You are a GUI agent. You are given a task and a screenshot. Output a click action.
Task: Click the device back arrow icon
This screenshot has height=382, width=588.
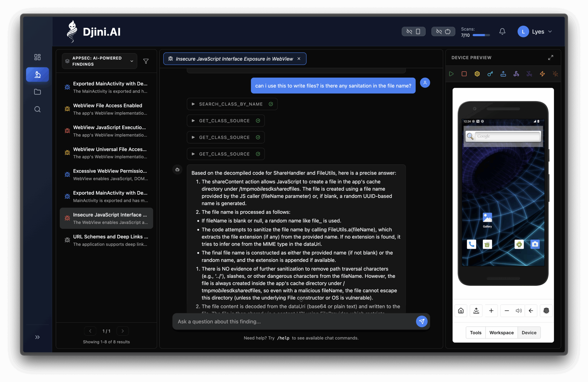531,311
